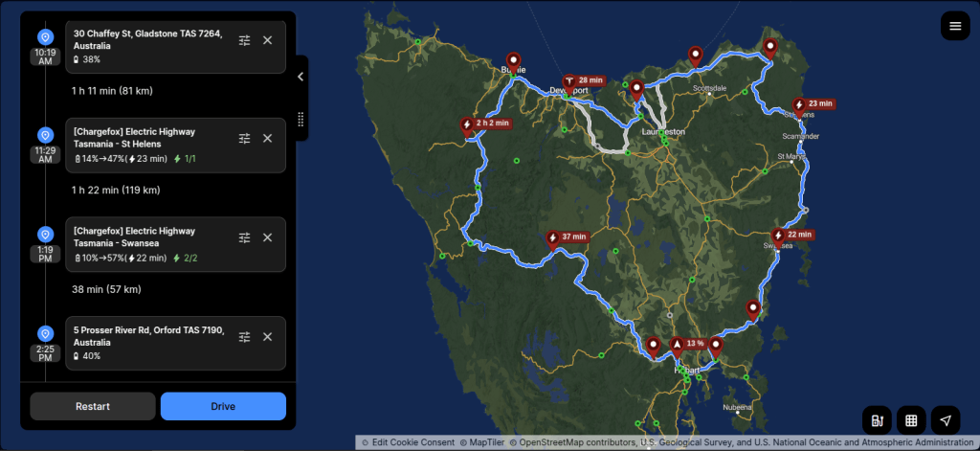Open the Edit Cookie Consent link
The image size is (980, 451).
click(408, 442)
